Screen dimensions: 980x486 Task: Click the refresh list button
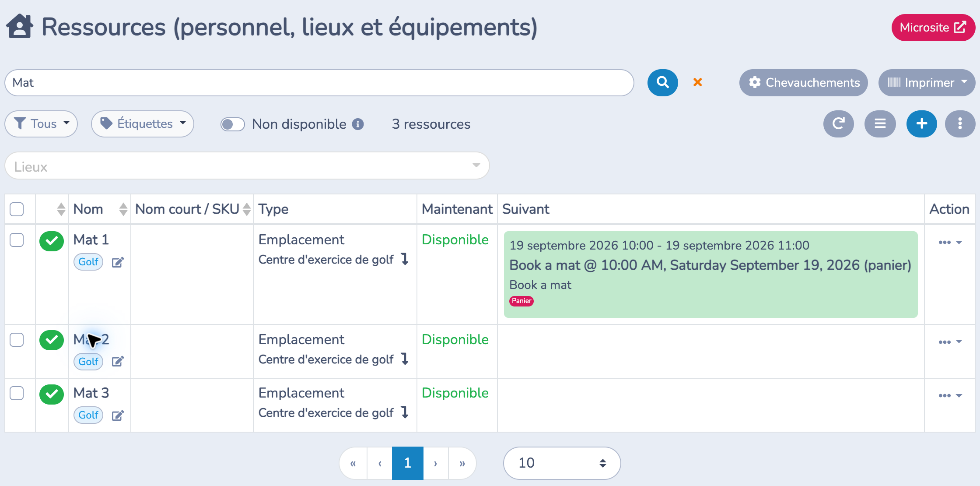[839, 124]
